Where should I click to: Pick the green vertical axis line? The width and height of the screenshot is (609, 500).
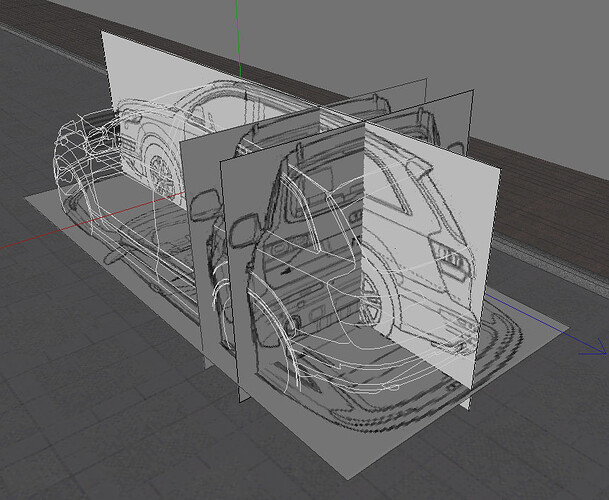coord(238,39)
